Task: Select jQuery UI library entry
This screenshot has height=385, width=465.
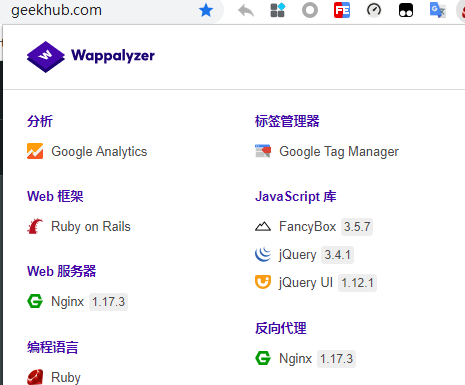Action: click(316, 283)
